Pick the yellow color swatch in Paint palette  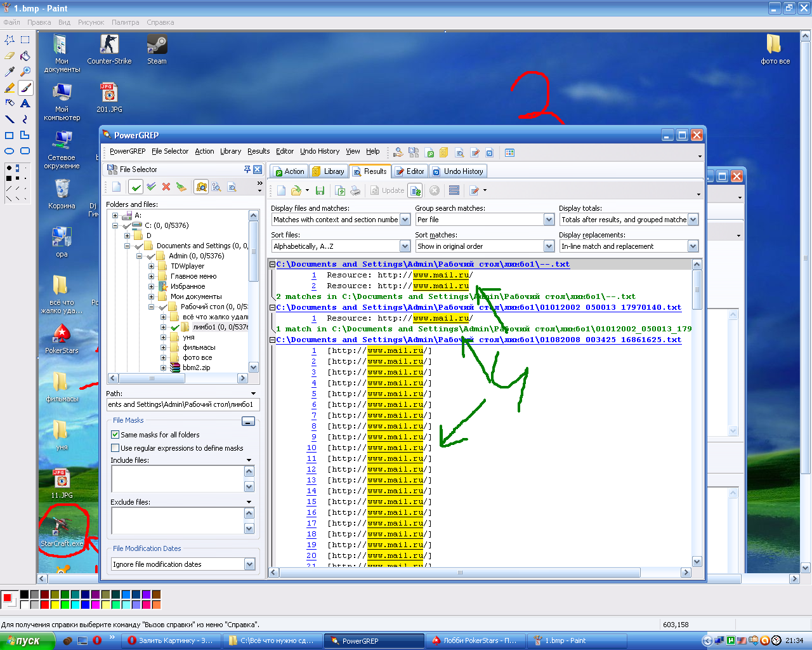point(55,604)
